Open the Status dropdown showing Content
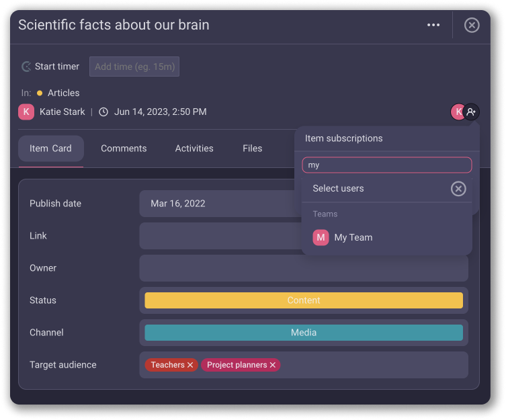Image resolution: width=506 pixels, height=420 pixels. coord(304,300)
